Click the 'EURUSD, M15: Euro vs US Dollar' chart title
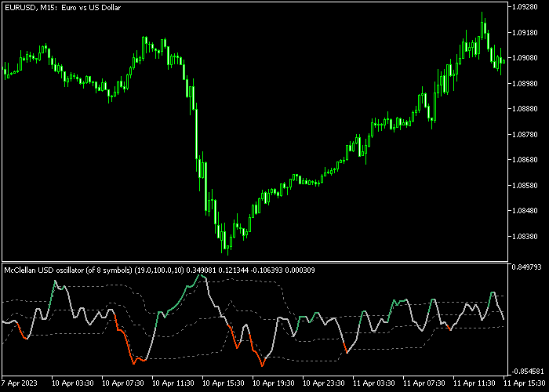This screenshot has height=392, width=549. pos(63,7)
